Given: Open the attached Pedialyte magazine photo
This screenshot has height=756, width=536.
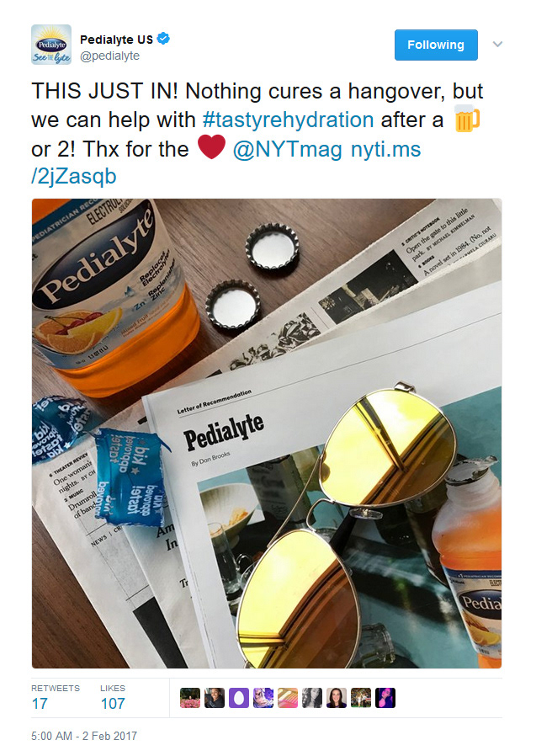Looking at the screenshot, I should pos(267,434).
